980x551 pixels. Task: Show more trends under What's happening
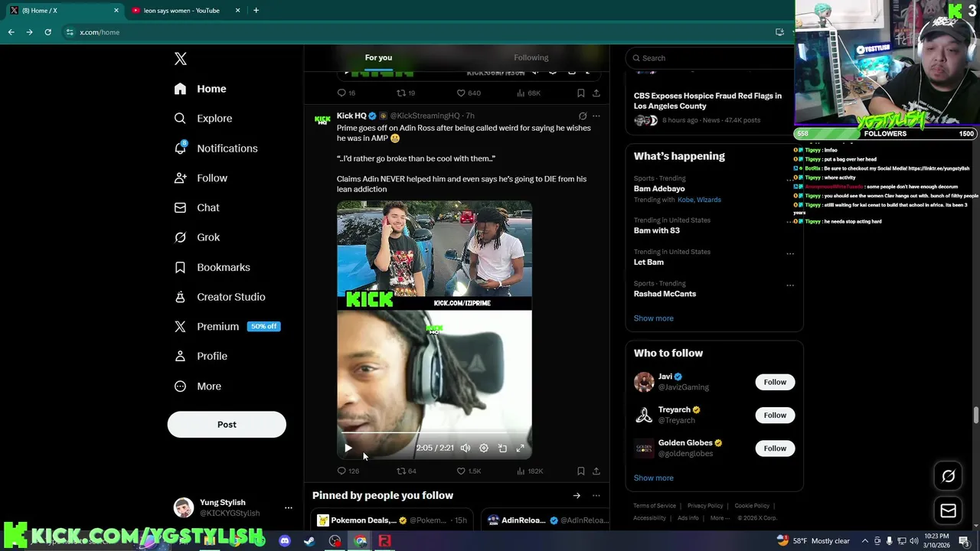[653, 318]
